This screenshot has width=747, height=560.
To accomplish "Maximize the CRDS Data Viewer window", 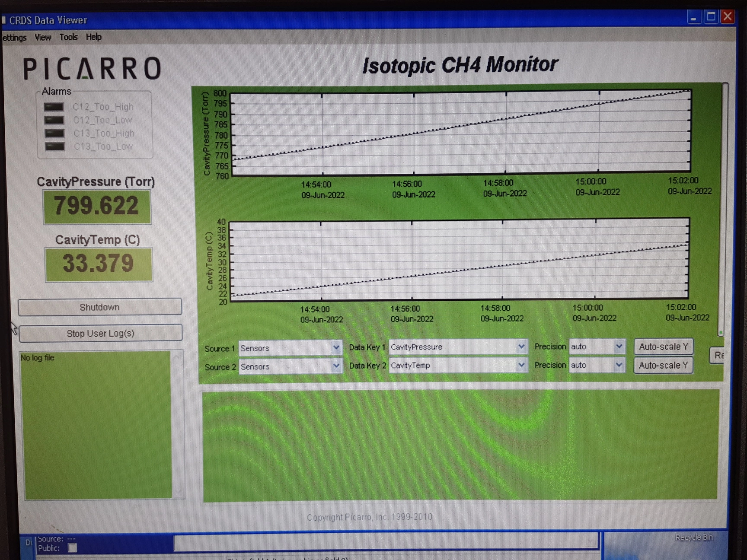I will pos(711,17).
